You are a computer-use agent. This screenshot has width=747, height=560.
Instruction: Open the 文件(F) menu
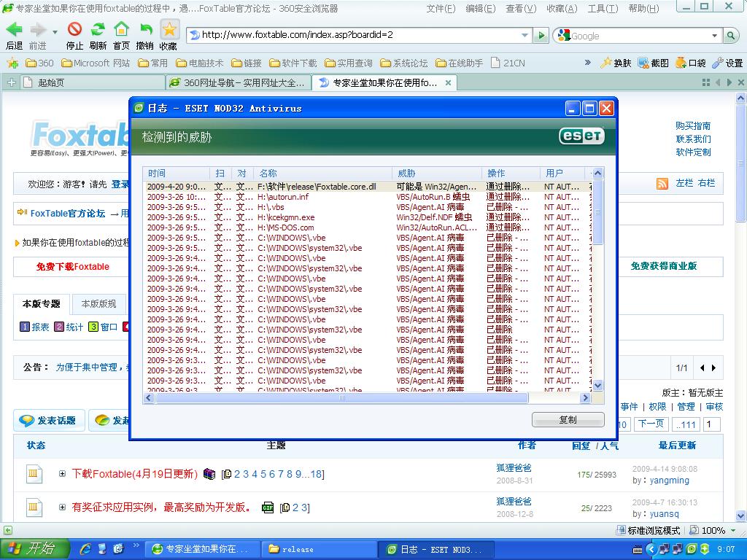coord(441,9)
